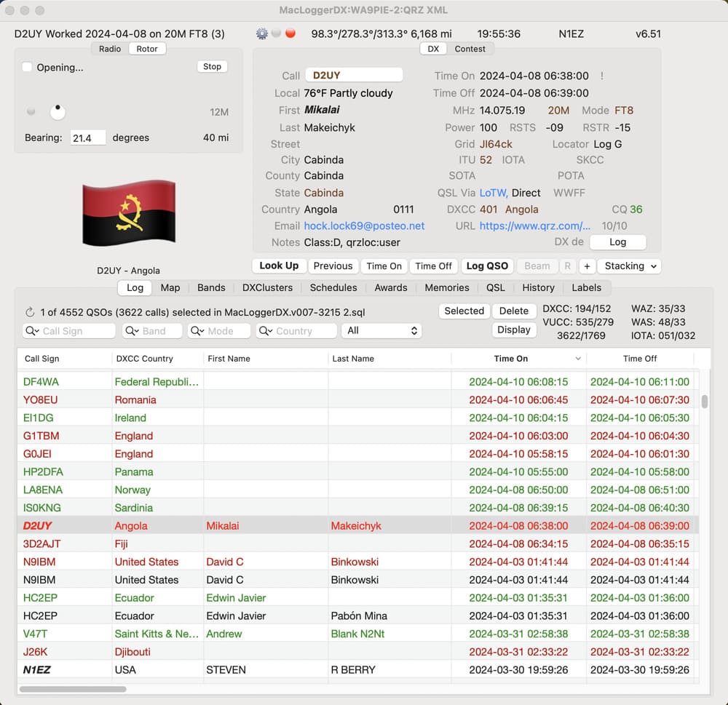The width and height of the screenshot is (728, 705).
Task: Click the rotor compass dial knob
Action: tap(58, 111)
